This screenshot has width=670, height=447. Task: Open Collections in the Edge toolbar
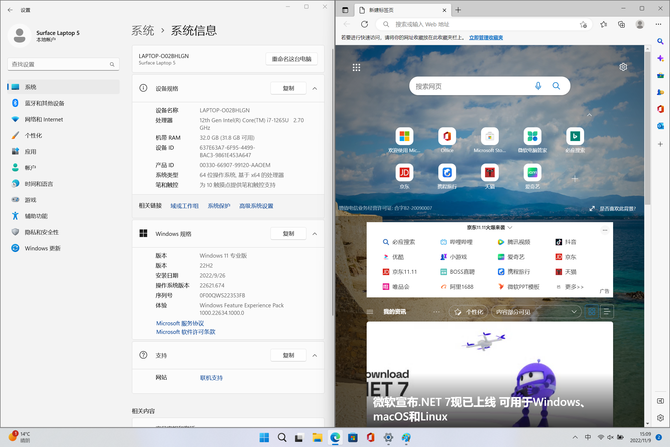[621, 24]
